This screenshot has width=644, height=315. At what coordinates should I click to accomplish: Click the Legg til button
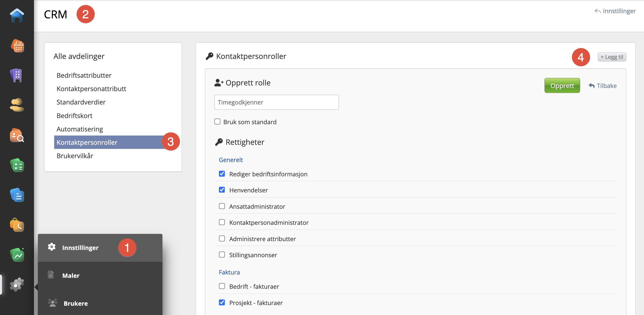612,57
